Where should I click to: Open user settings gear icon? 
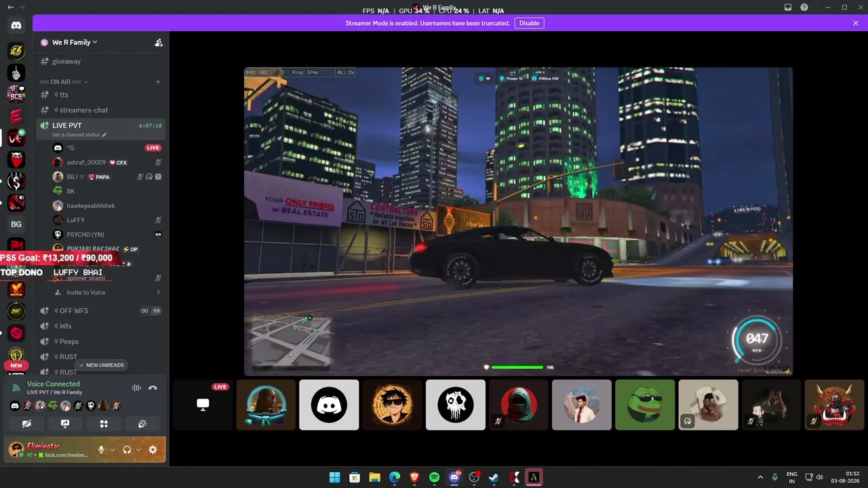click(x=153, y=449)
